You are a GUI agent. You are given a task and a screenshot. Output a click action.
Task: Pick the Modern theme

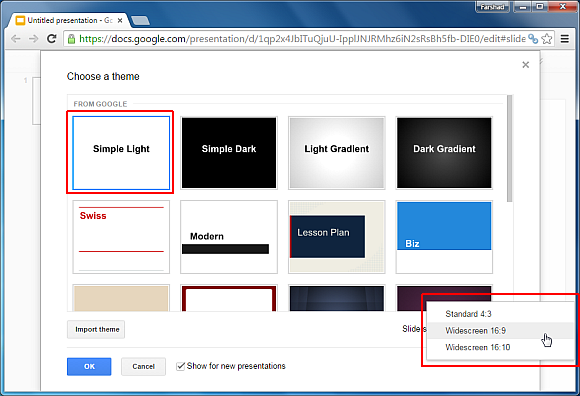tap(229, 237)
